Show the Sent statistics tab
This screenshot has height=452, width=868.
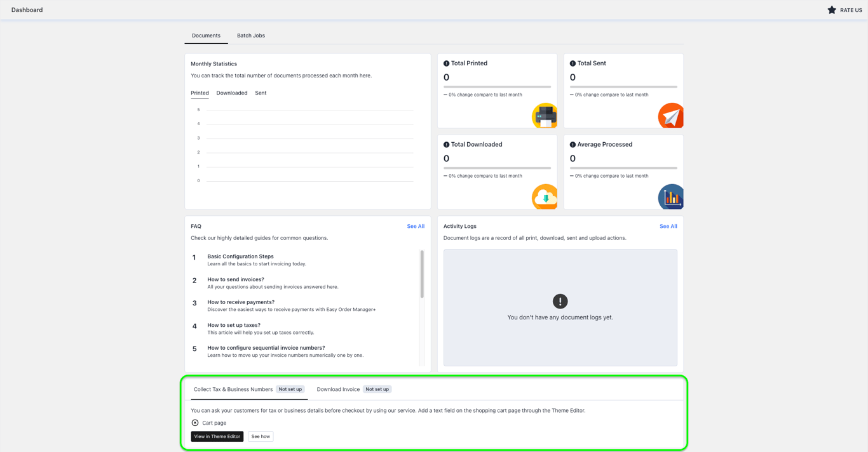[x=261, y=93]
